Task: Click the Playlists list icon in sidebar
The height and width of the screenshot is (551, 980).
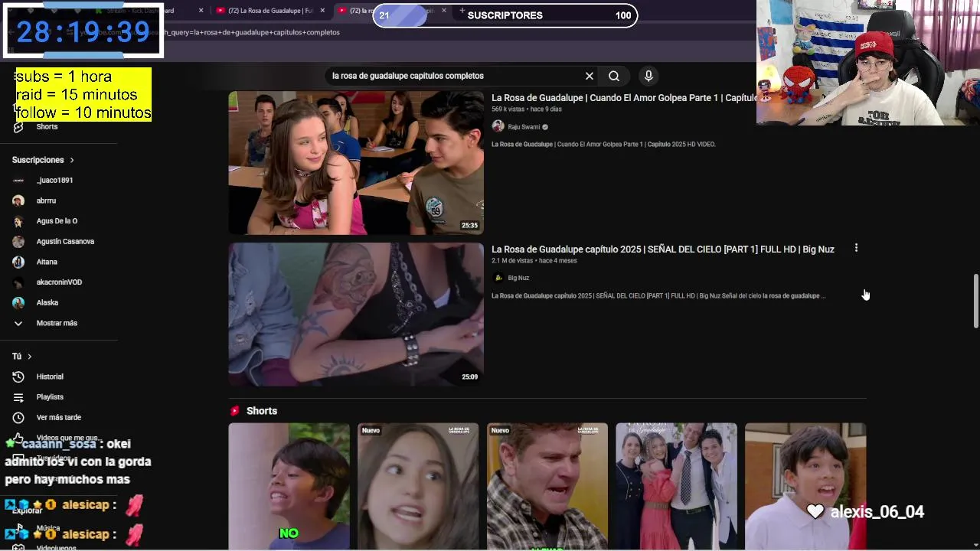Action: [18, 397]
